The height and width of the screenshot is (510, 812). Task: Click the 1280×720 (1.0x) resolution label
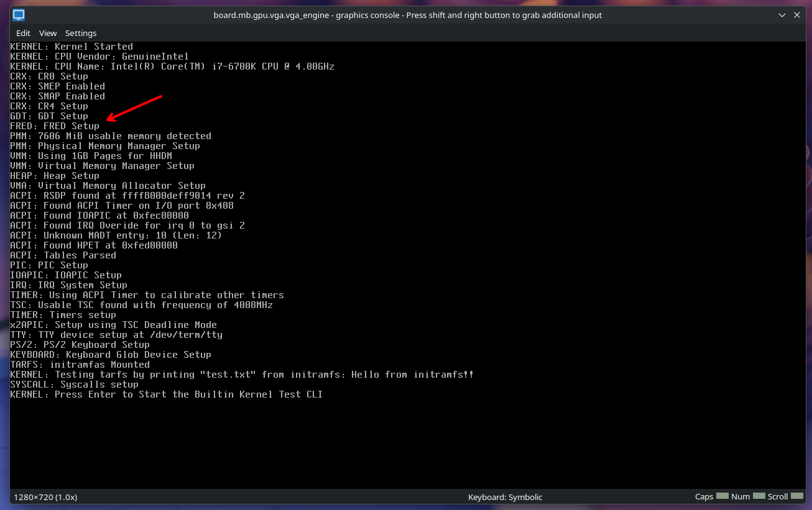(45, 497)
